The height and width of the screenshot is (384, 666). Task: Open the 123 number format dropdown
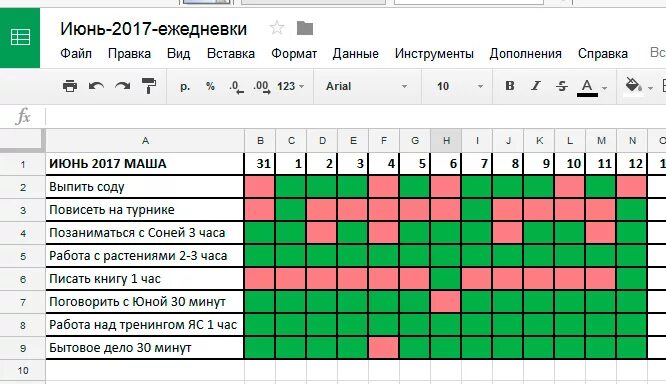[291, 86]
